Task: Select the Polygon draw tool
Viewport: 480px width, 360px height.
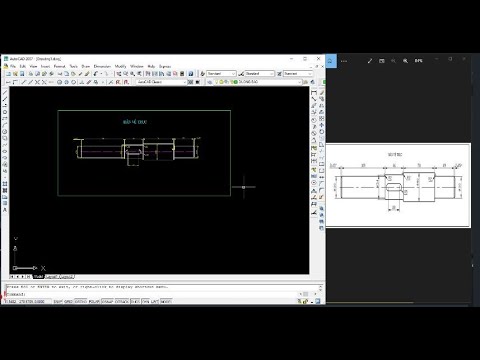Action: tap(5, 112)
